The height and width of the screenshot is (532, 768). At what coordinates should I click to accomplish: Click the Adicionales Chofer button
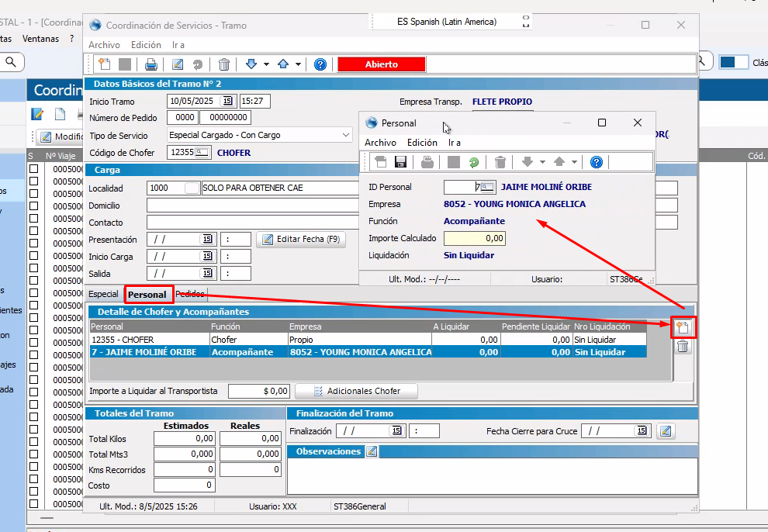(357, 391)
